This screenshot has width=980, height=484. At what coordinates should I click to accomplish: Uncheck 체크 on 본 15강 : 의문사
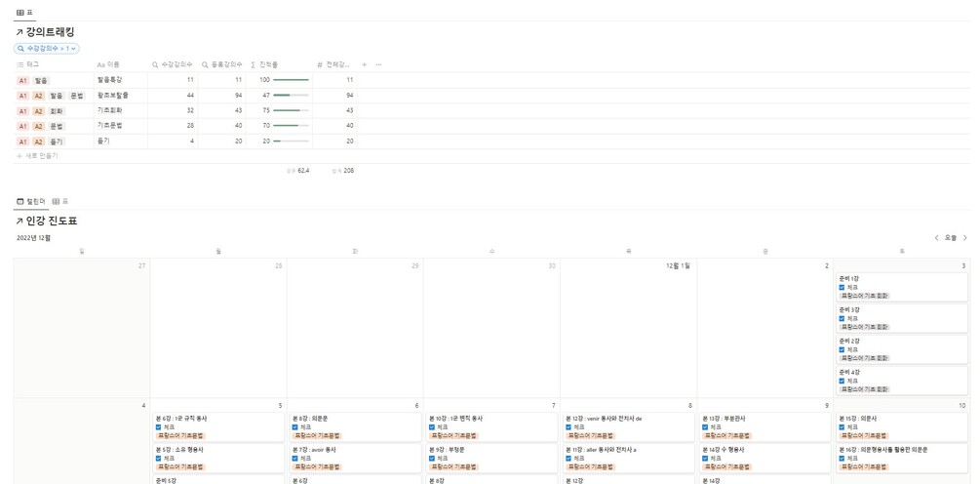[x=842, y=427]
